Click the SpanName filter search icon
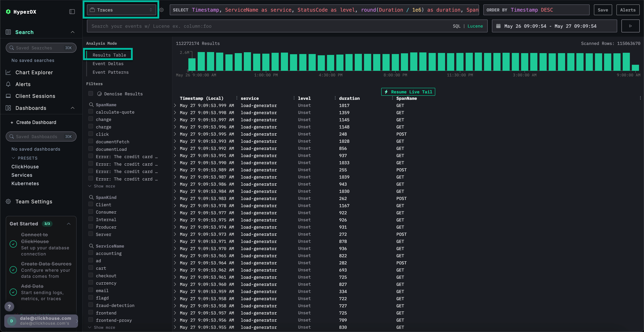The width and height of the screenshot is (644, 332). point(91,104)
